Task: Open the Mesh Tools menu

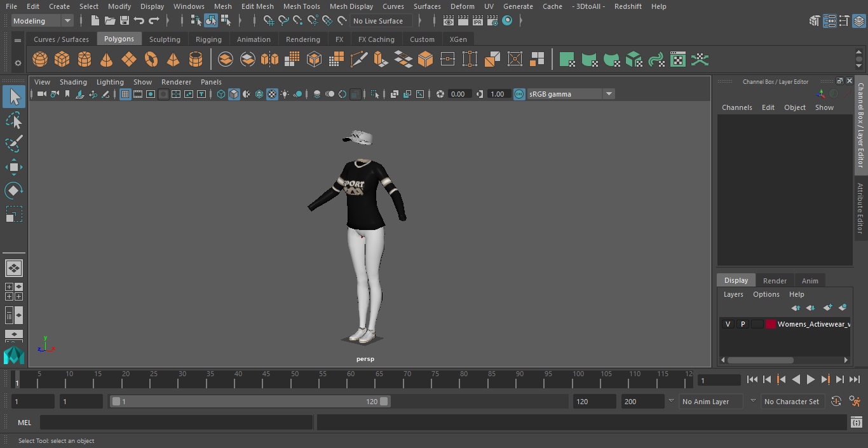Action: [x=301, y=6]
